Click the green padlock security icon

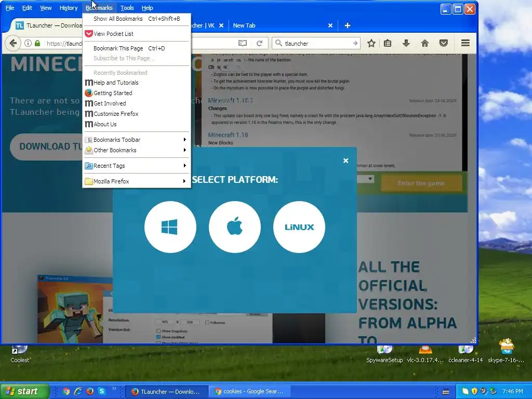[37, 43]
